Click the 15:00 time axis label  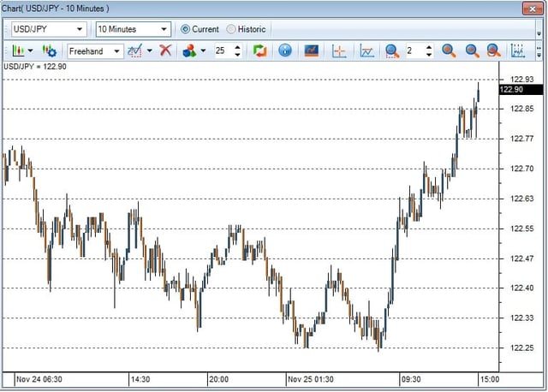pyautogui.click(x=490, y=379)
